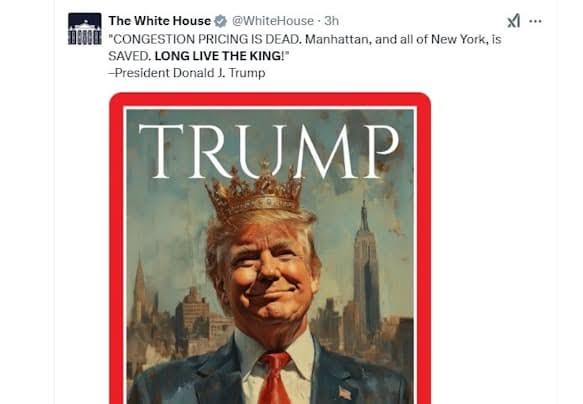Click the 3h post timestamp
583x404 pixels.
pyautogui.click(x=331, y=21)
